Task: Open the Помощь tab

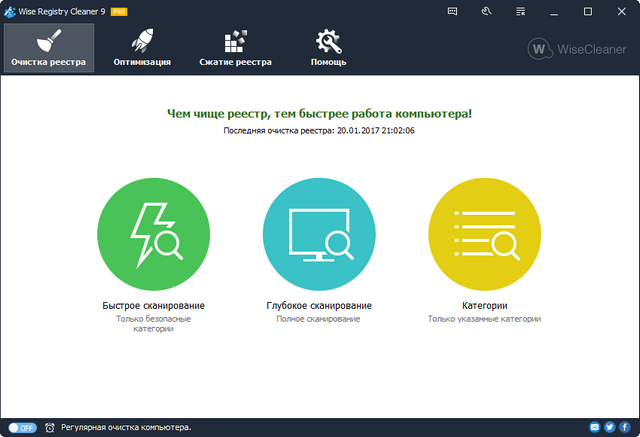Action: [x=329, y=48]
